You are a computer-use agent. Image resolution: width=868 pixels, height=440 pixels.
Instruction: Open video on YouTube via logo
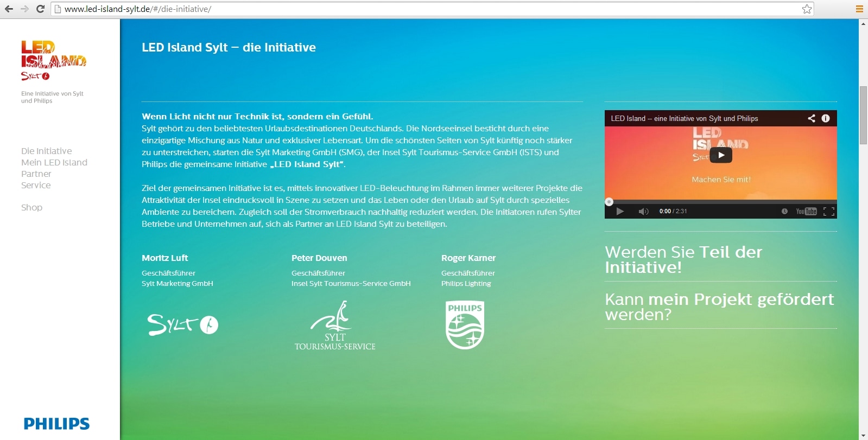coord(806,211)
